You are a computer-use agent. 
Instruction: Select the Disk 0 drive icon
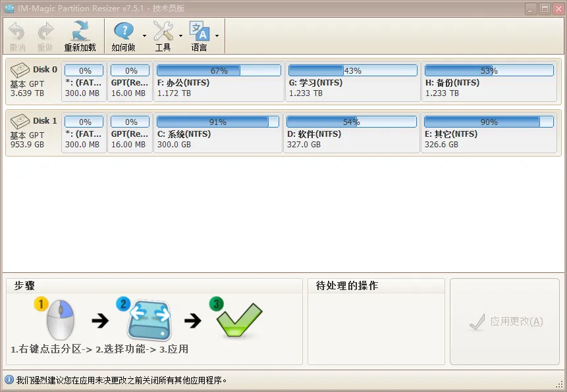click(x=20, y=70)
